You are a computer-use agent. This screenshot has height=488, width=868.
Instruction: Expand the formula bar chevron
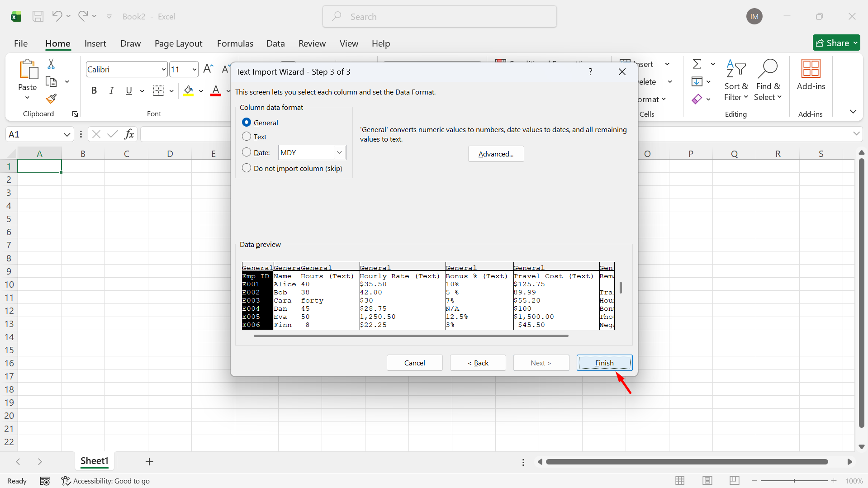856,133
